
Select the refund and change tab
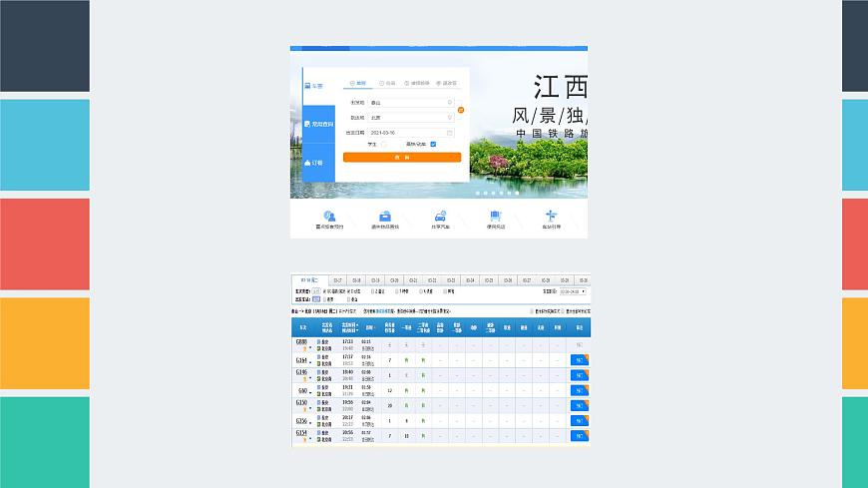(447, 83)
